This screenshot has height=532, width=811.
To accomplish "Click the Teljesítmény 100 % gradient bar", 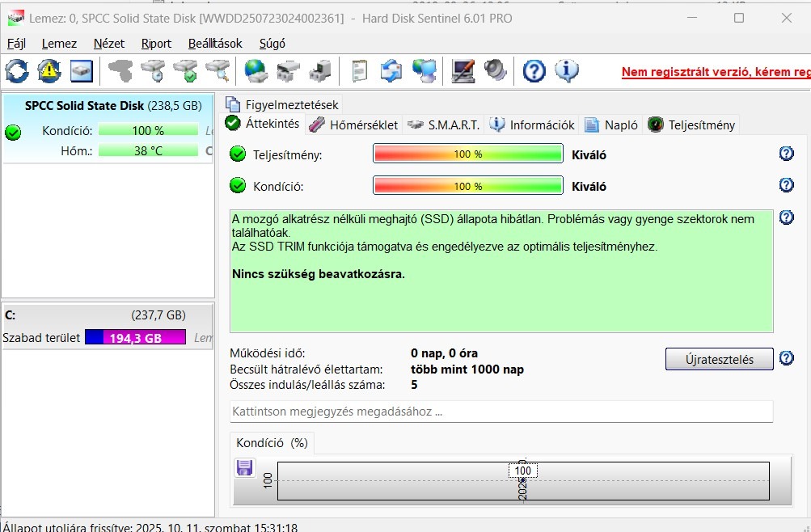I will pos(468,154).
